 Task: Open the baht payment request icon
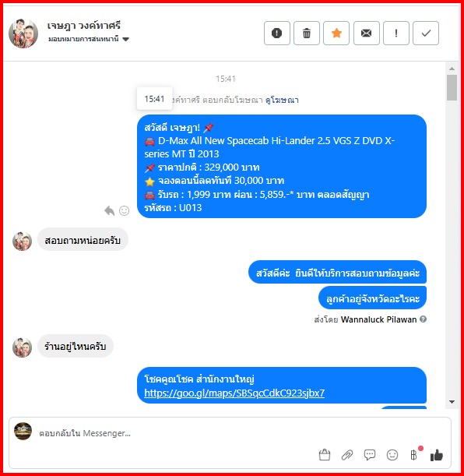(x=414, y=455)
